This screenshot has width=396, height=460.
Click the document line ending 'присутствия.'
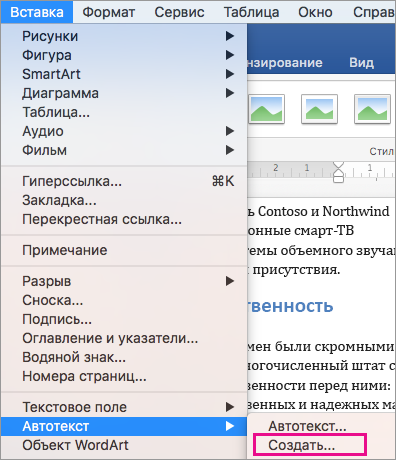294,269
